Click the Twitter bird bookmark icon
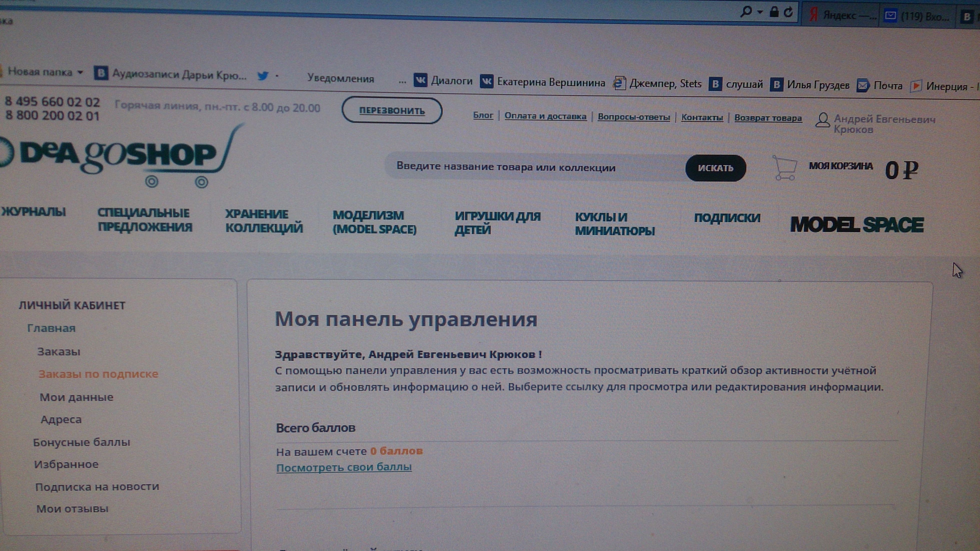Image resolution: width=980 pixels, height=551 pixels. pyautogui.click(x=263, y=76)
